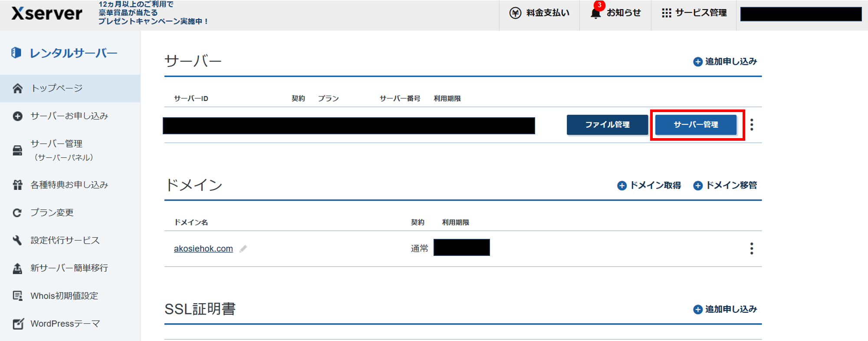The image size is (868, 341).
Task: Click プラン column header
Action: 328,99
